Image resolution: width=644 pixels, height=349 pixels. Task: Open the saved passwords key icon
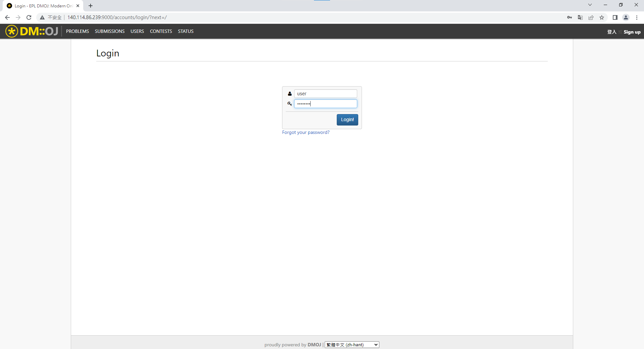[569, 17]
